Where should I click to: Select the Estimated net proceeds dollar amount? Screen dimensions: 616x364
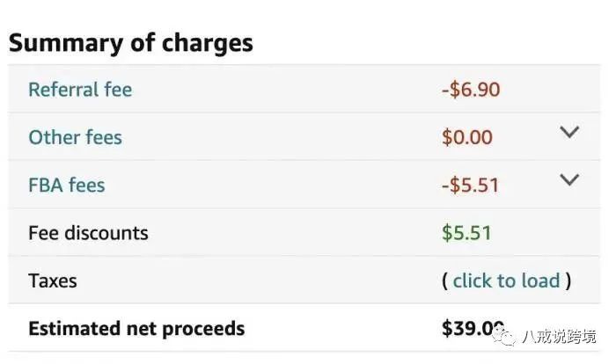(473, 329)
